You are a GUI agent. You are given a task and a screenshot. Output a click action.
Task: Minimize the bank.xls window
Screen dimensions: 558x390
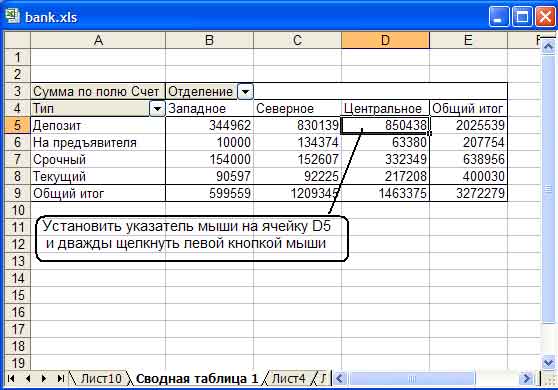(499, 16)
